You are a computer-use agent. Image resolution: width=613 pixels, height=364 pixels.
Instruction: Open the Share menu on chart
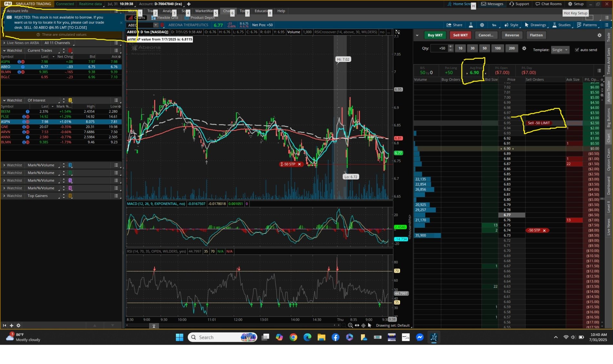(454, 25)
